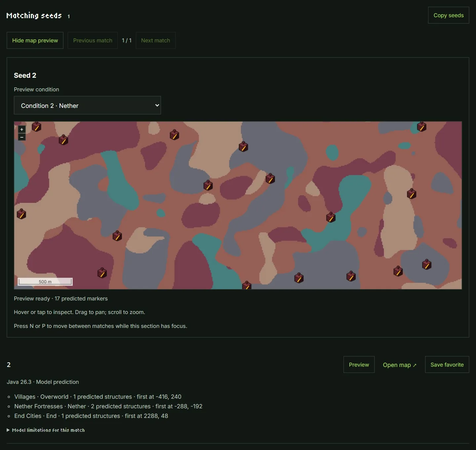Screen dimensions: 476x450
Task: Select the fortress marker partly cut off at map bottom
Action: pyautogui.click(x=247, y=285)
